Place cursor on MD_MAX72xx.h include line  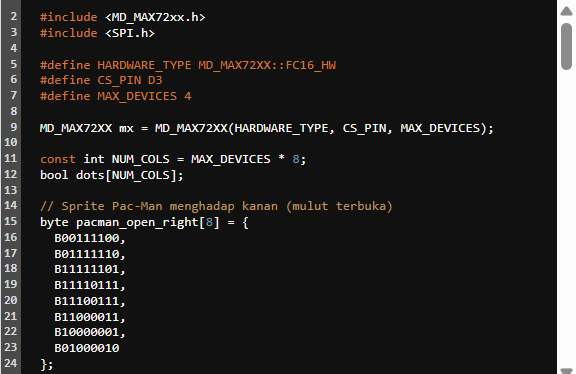pos(122,17)
